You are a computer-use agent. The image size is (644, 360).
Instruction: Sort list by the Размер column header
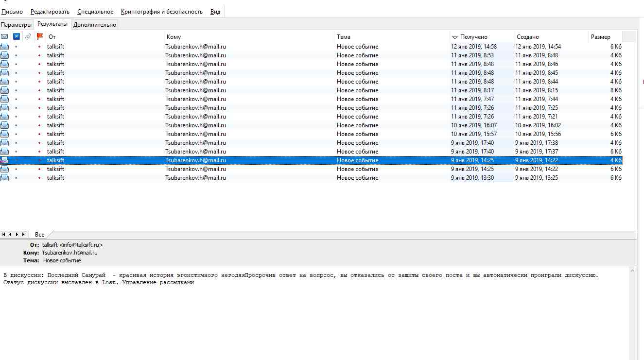[605, 36]
